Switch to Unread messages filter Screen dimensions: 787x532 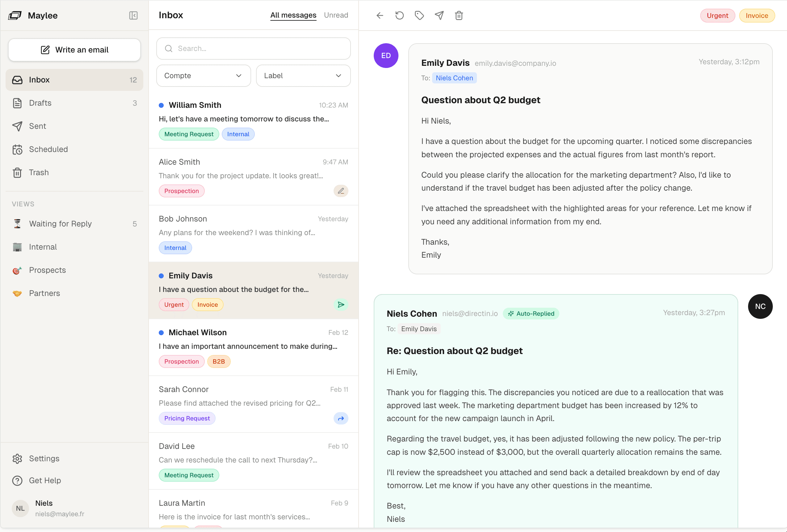point(336,15)
